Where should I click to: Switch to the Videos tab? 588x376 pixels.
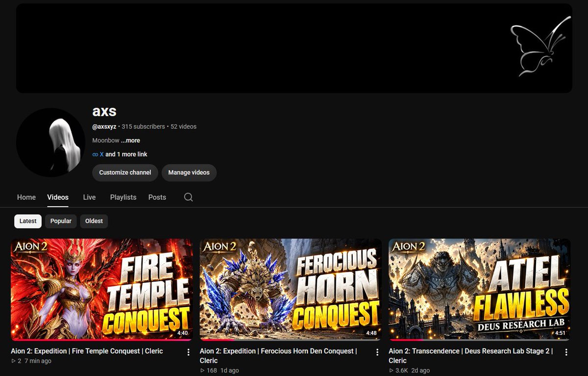[x=58, y=197]
